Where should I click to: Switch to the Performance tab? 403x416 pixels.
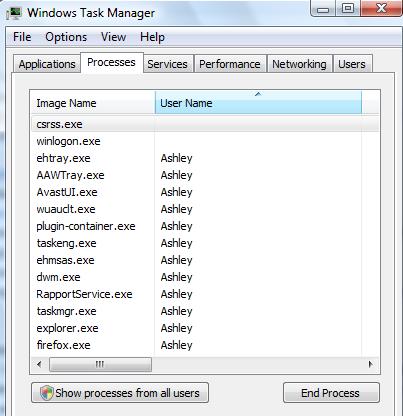pos(230,64)
